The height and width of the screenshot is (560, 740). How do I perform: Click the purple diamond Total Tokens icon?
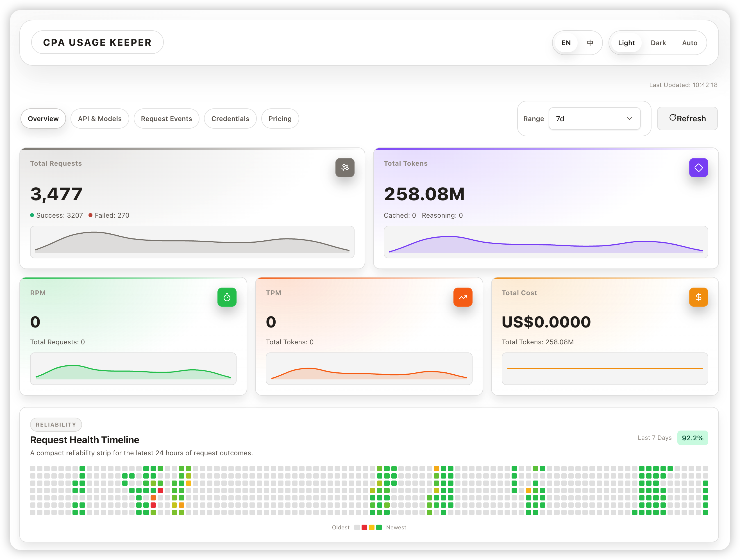(x=698, y=167)
